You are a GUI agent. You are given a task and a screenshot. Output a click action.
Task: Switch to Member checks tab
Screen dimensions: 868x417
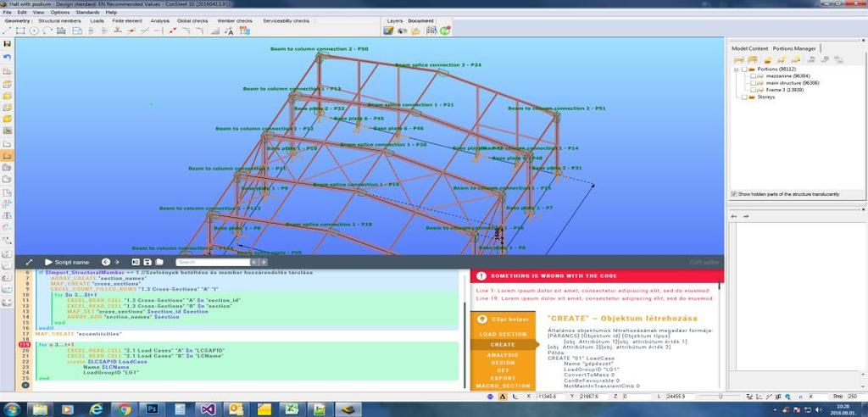[235, 21]
